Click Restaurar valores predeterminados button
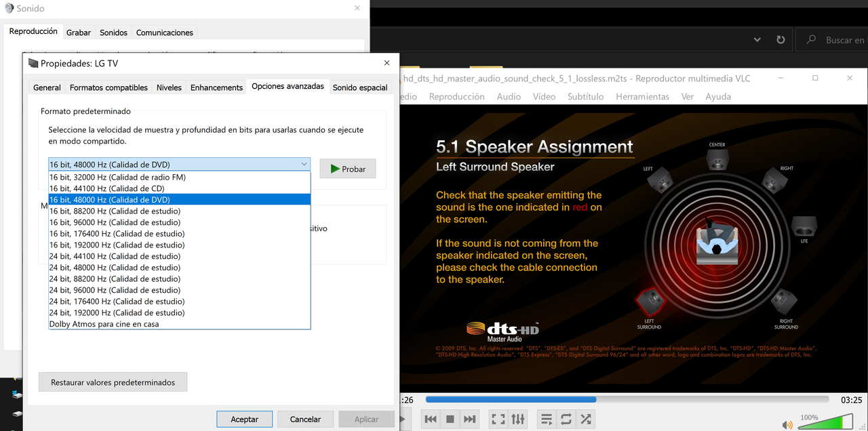Screen dimensions: 868x431 pos(113,382)
